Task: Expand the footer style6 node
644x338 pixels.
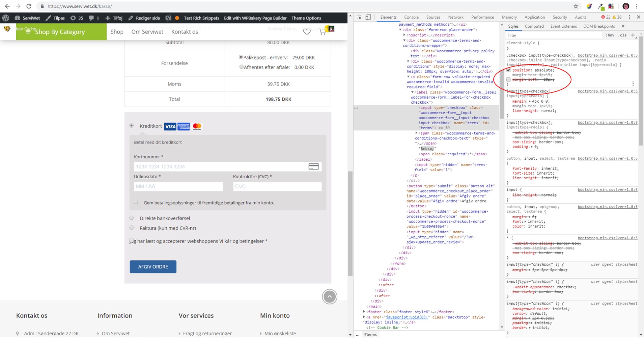Action: [x=364, y=312]
